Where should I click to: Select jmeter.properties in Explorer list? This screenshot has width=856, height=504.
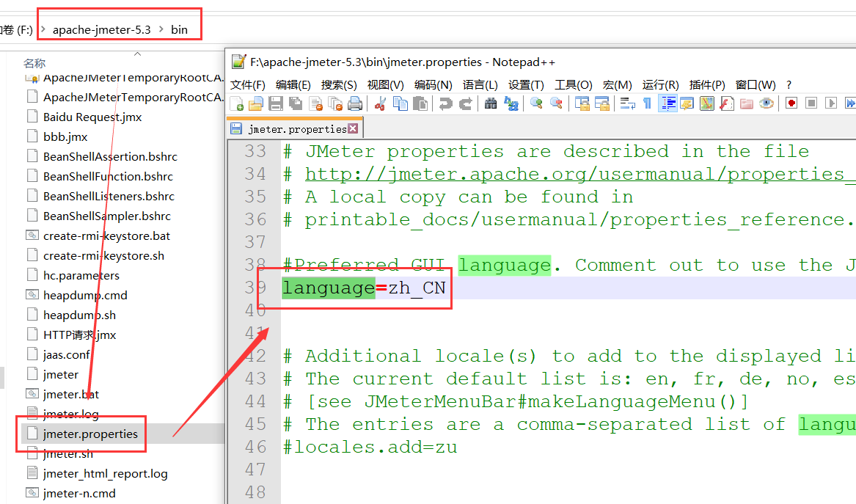click(x=90, y=434)
